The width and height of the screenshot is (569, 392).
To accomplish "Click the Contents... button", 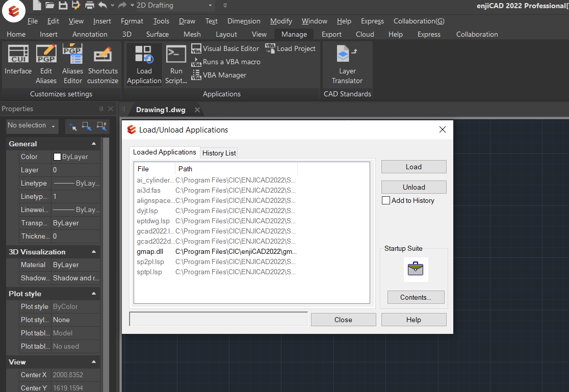I will pyautogui.click(x=416, y=297).
